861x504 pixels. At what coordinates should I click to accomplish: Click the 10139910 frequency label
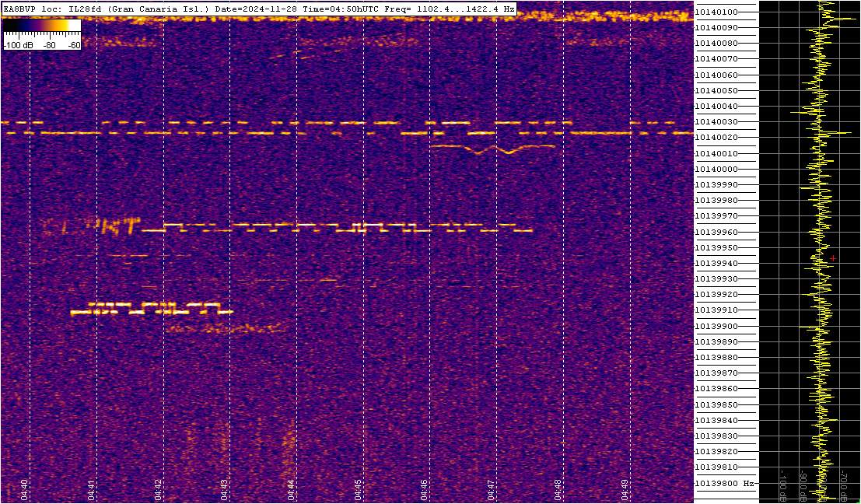point(716,310)
